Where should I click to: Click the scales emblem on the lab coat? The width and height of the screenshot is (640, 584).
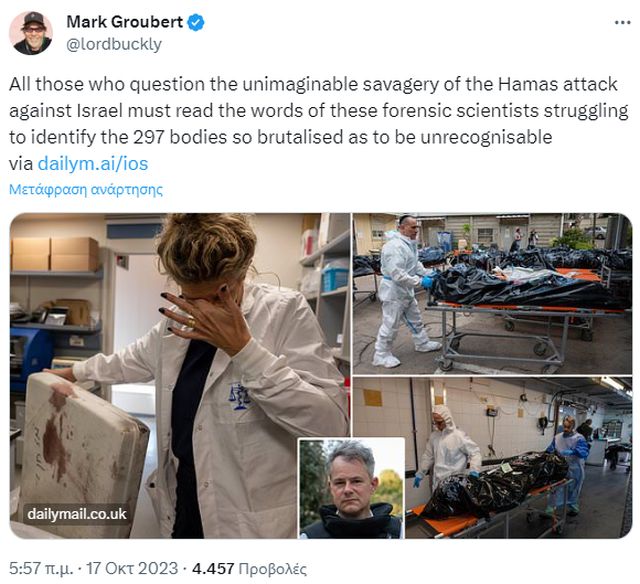point(239,396)
